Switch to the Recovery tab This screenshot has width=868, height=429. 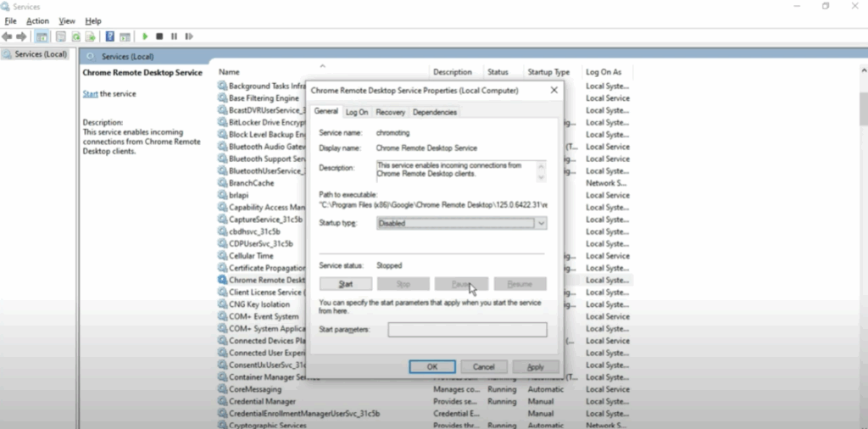[x=390, y=112]
